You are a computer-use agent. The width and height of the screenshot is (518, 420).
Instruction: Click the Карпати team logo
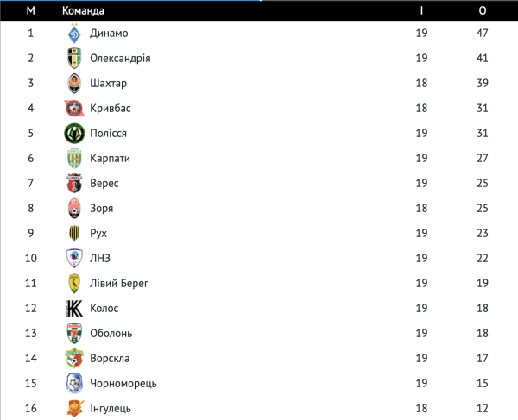click(74, 159)
